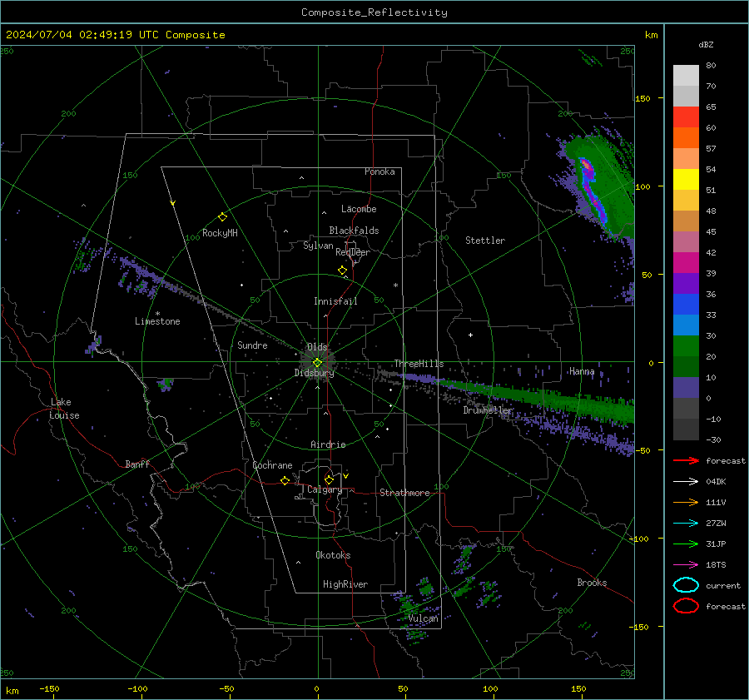Click the Cochrane label

(x=272, y=465)
